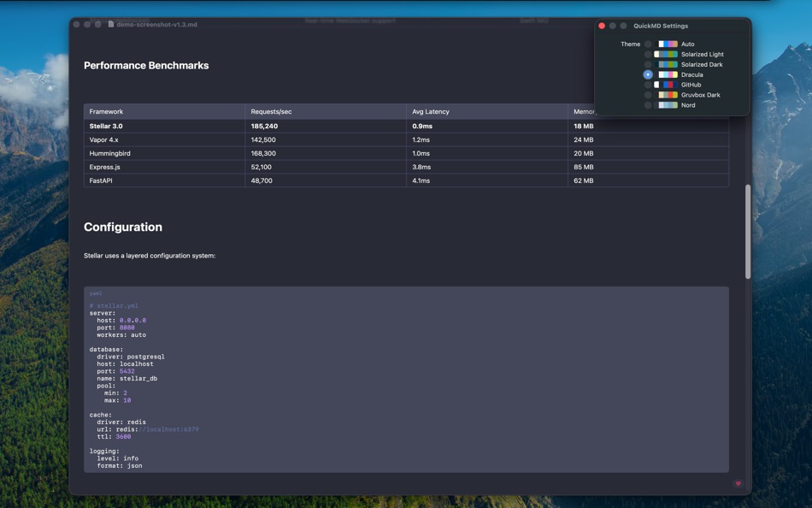Set the theme to Auto

point(648,44)
